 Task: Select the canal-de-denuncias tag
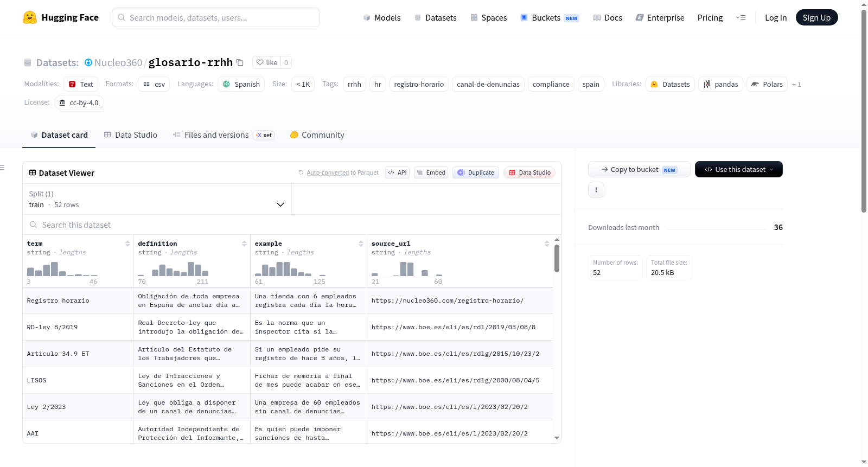[x=488, y=84]
